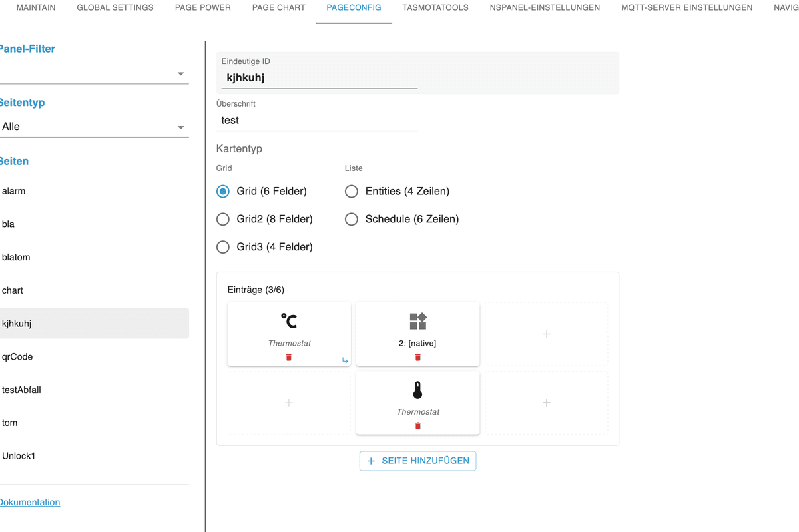Add an entry in the empty bottom-left slot
Viewport: 799px width, 532px height.
tap(289, 403)
